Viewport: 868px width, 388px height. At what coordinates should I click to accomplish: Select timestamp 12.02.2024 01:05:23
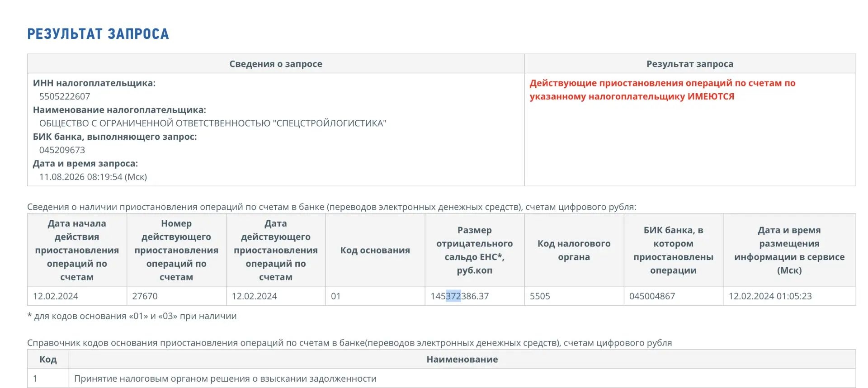pos(770,296)
